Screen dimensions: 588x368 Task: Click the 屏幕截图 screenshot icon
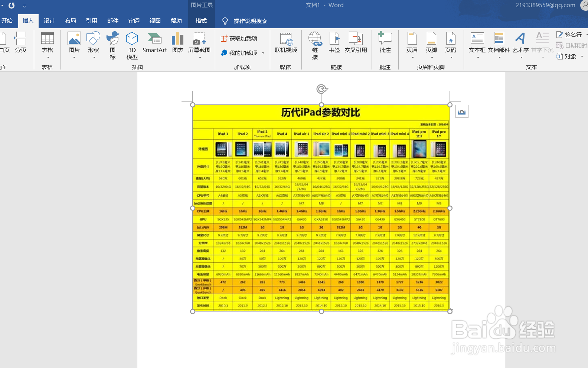coord(199,39)
